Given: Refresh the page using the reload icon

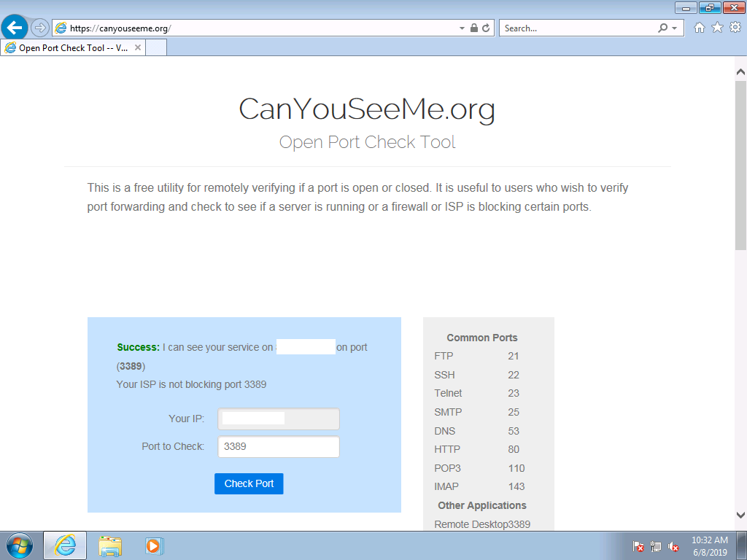Looking at the screenshot, I should 486,28.
